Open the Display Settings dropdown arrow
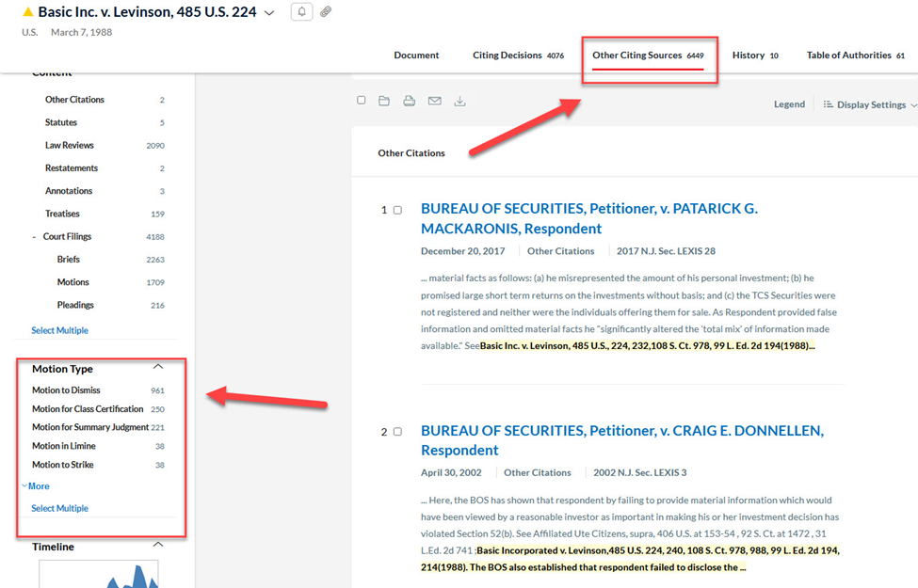This screenshot has width=918, height=588. 913,105
